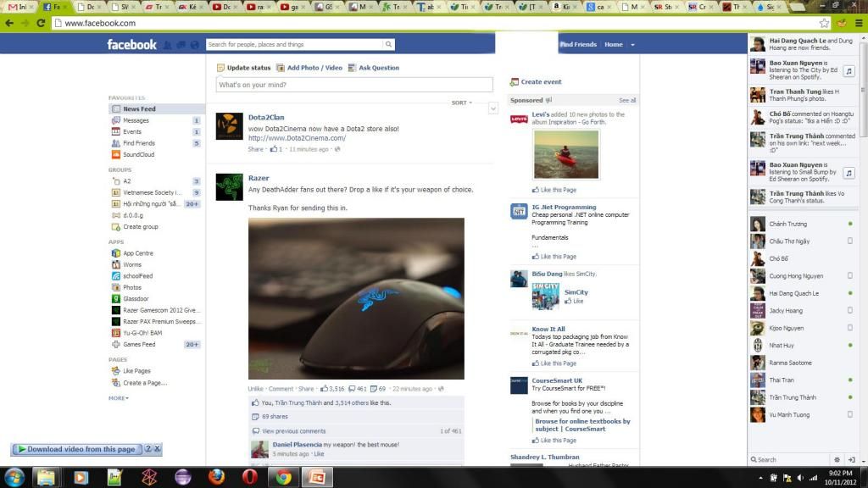Click the chat settings gear icon
The height and width of the screenshot is (488, 868).
pyautogui.click(x=837, y=459)
